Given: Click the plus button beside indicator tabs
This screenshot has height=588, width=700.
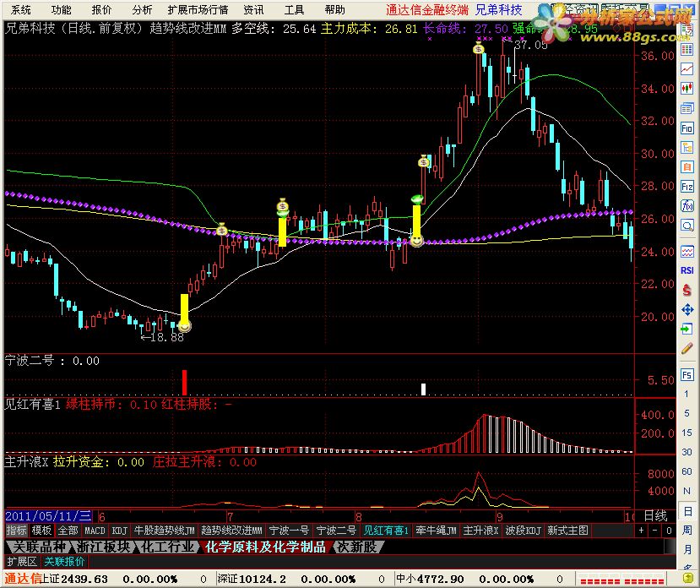Looking at the screenshot, I should (642, 531).
